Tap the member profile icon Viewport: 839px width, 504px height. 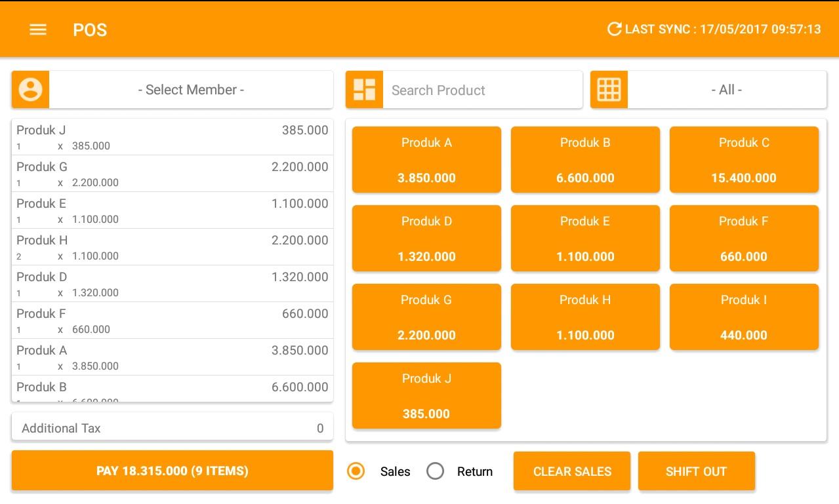coord(30,90)
